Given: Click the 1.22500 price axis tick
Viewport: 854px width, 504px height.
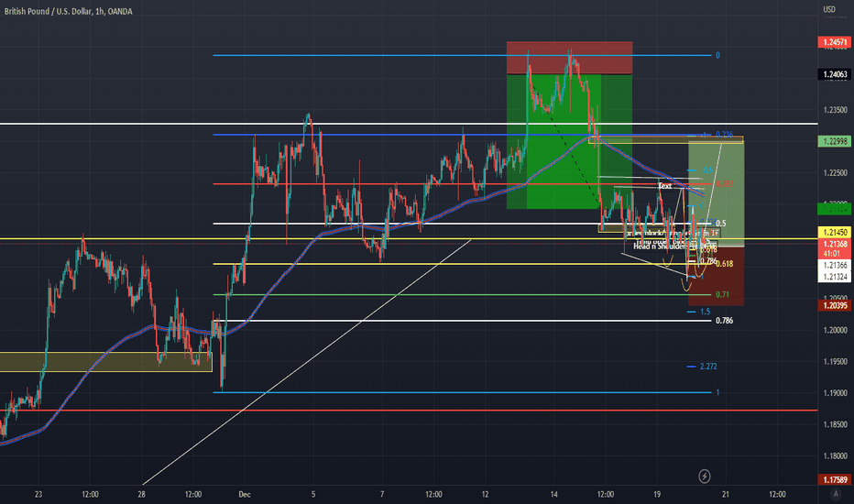Looking at the screenshot, I should tap(835, 172).
